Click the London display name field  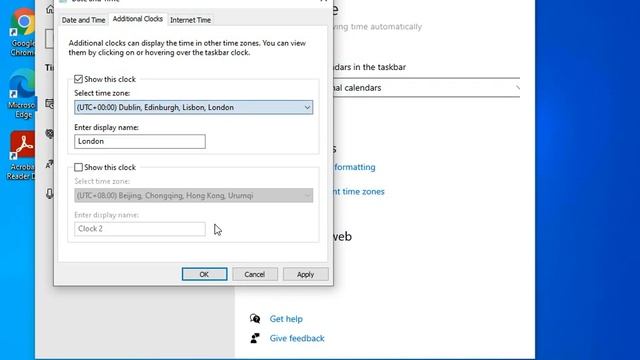click(140, 141)
